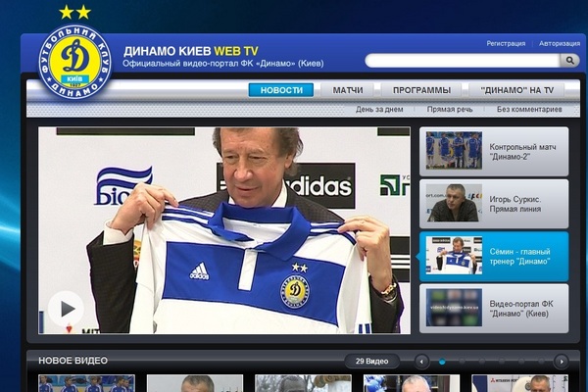Open the Прямая речь submenu link
Viewport: 588px width, 392px height.
point(451,110)
